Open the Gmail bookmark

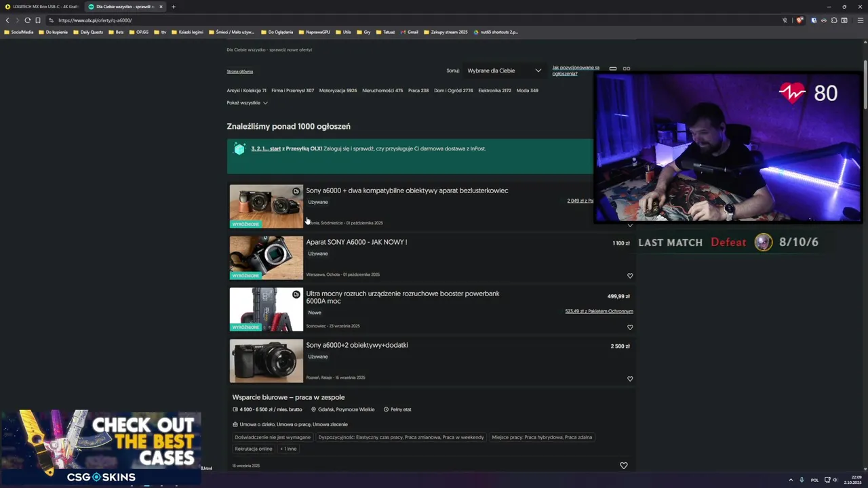coord(410,32)
